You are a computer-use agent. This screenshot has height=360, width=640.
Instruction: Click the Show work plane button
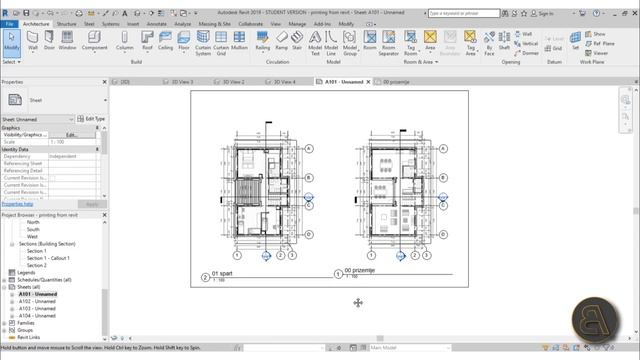595,34
